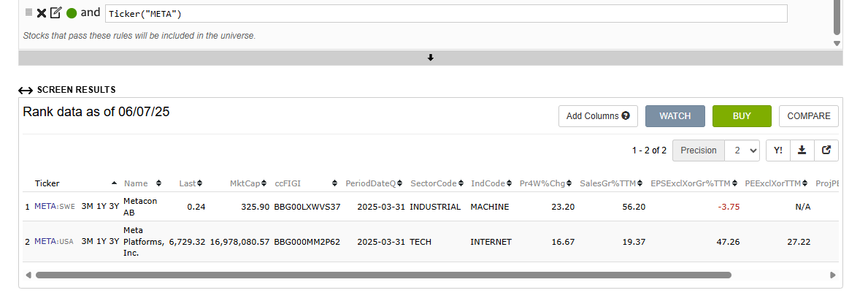
Task: Select the 325.90 MktCap value
Action: [x=256, y=207]
